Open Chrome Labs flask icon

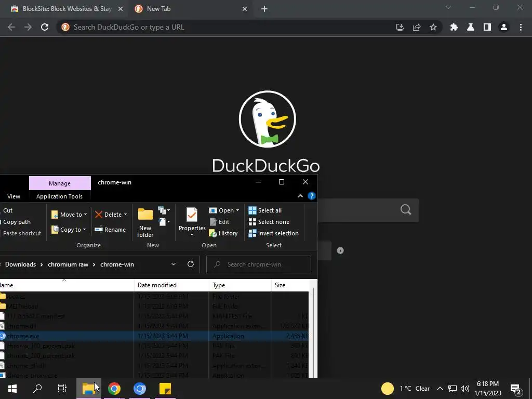tap(471, 27)
